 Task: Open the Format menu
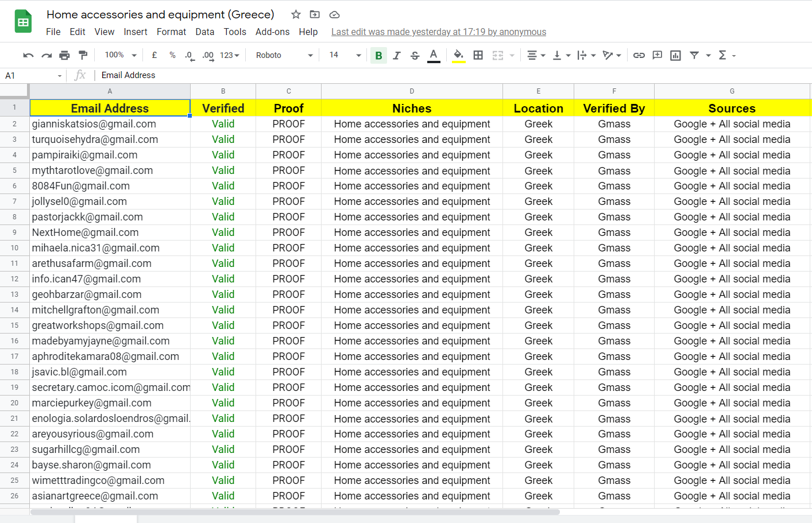tap(171, 32)
